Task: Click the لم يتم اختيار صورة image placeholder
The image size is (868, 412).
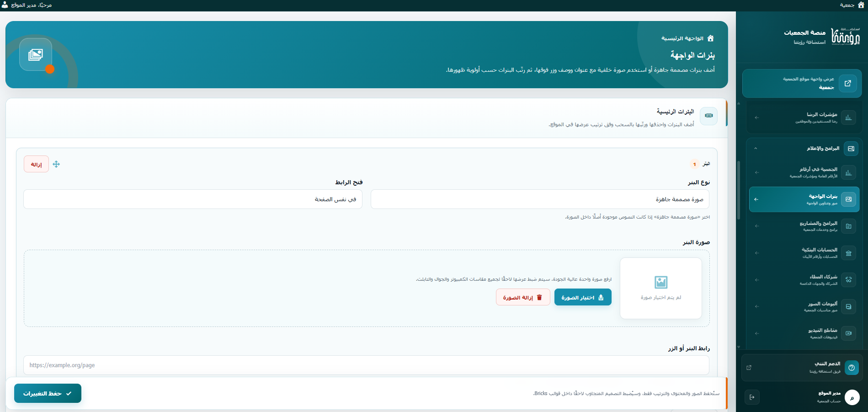Action: click(x=661, y=288)
